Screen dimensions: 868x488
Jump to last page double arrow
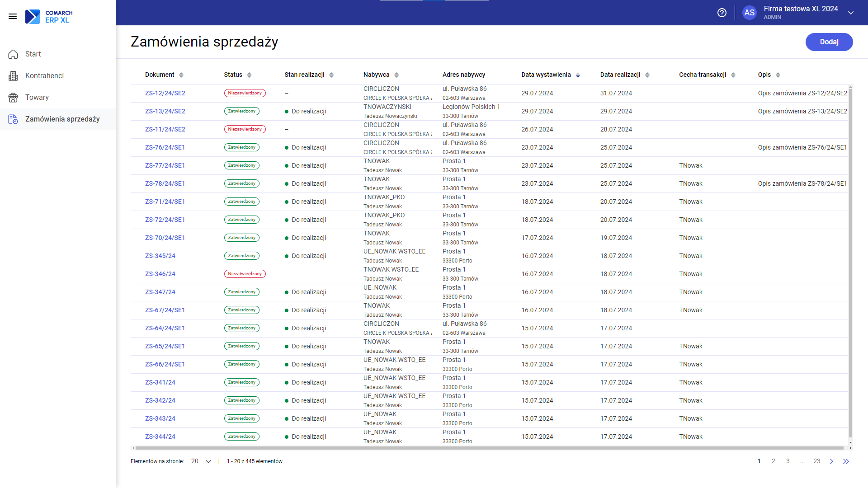click(846, 461)
